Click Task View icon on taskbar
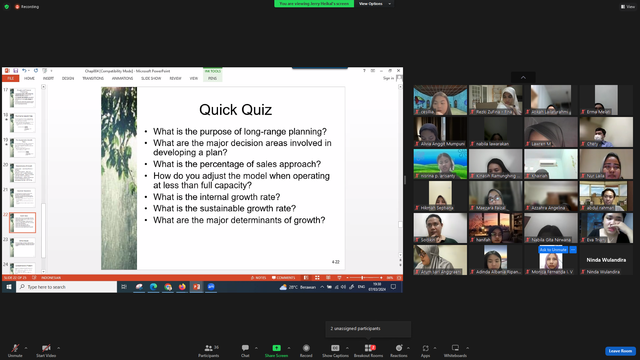The width and height of the screenshot is (640, 360). [x=124, y=287]
